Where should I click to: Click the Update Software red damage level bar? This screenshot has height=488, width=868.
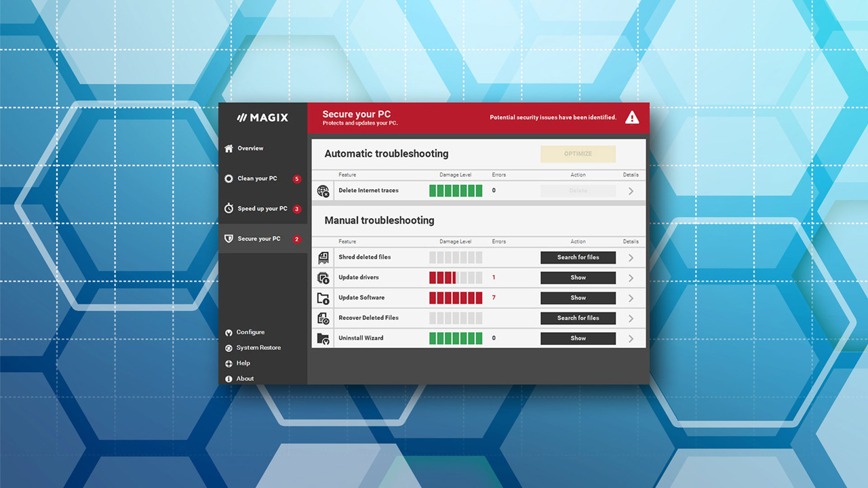coord(456,298)
